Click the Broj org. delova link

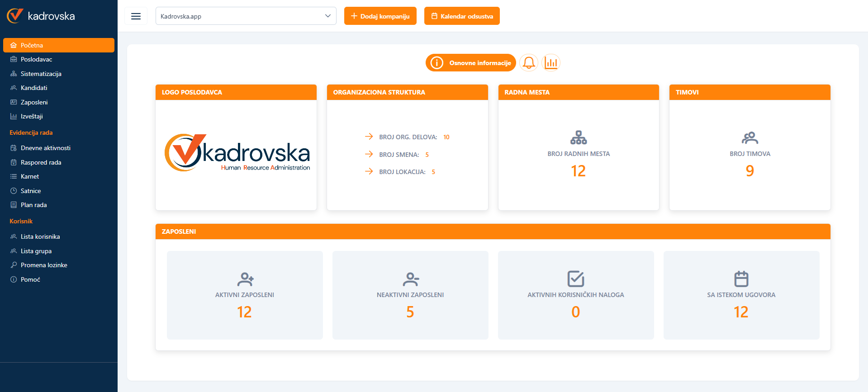(408, 137)
